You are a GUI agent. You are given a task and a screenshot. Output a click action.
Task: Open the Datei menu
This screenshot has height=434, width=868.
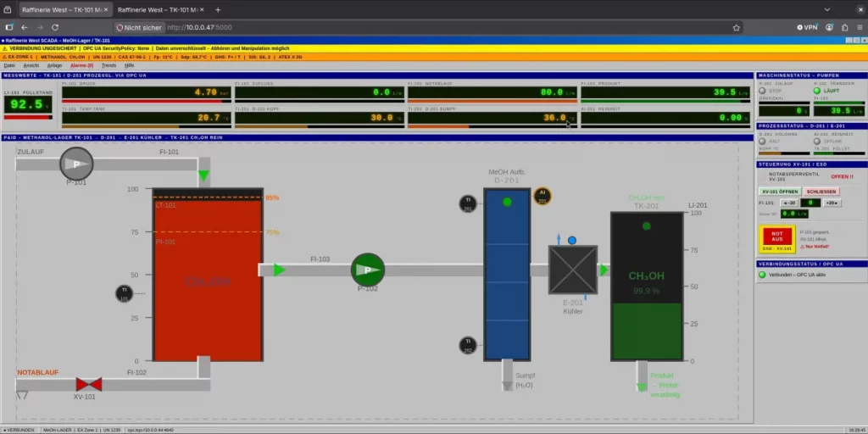[9, 65]
